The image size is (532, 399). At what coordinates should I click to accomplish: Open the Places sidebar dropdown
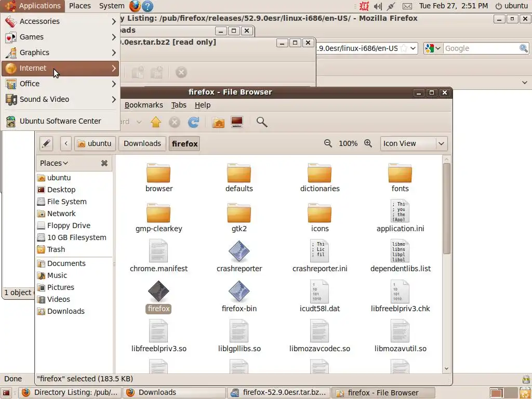(54, 163)
